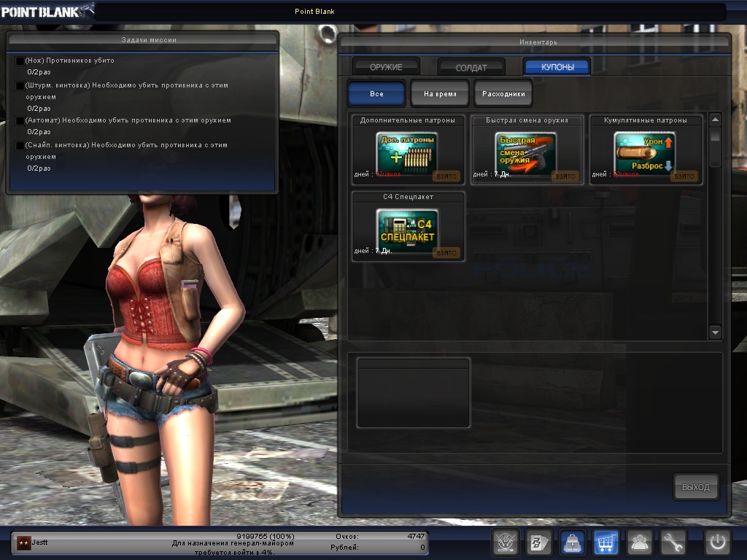747x560 pixels.
Task: Click the ВЫХОД button
Action: (695, 486)
